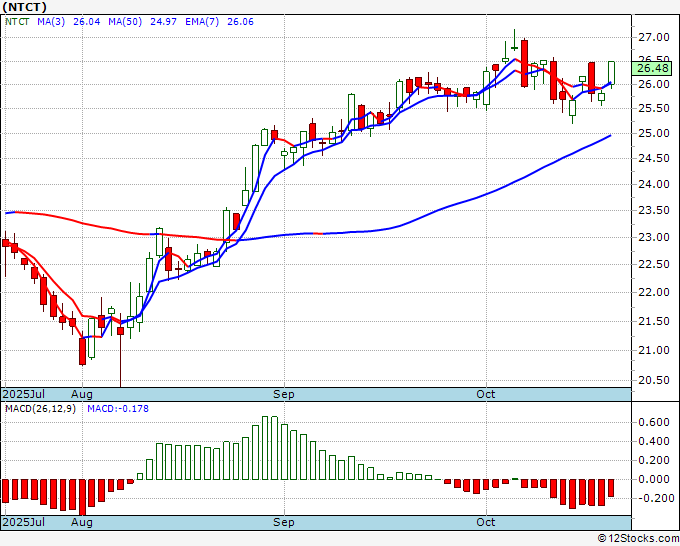Click the MA(3) value 26.04
The width and height of the screenshot is (680, 546).
87,22
